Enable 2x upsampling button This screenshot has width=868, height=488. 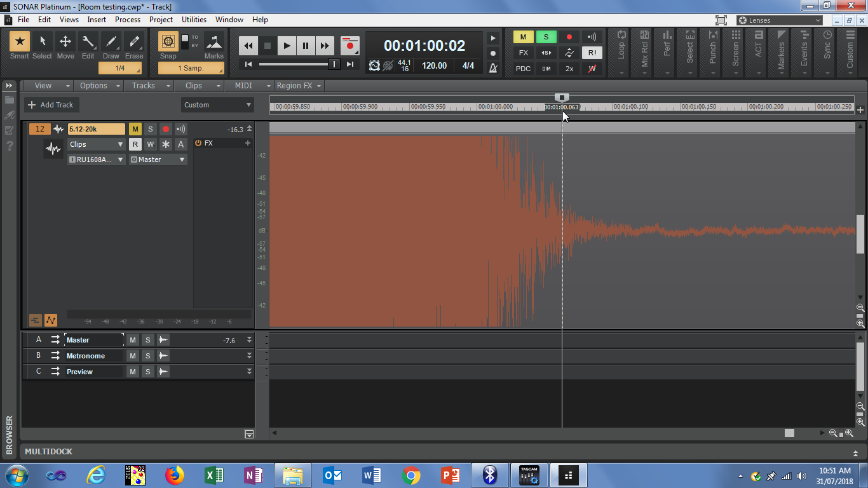coord(569,69)
